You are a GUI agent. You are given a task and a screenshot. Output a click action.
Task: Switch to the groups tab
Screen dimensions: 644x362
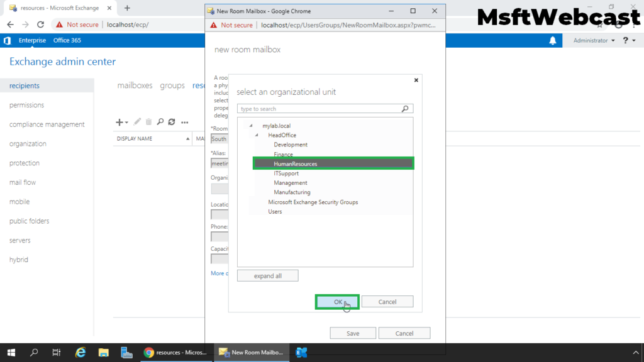[172, 85]
